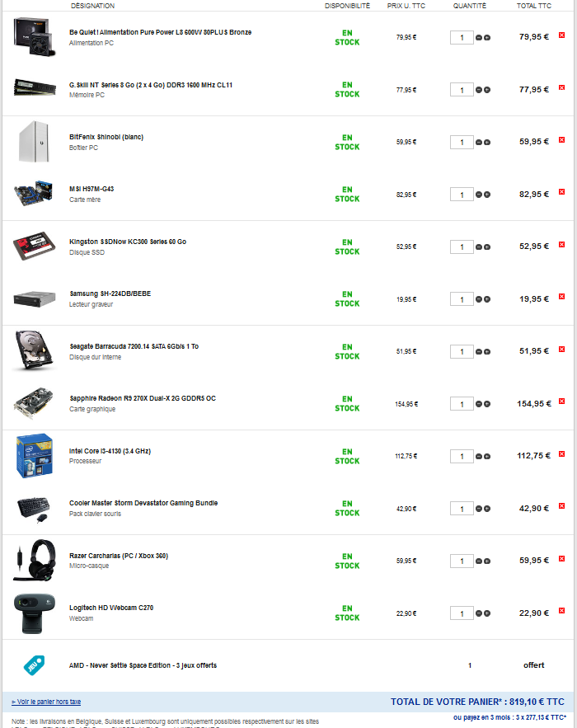Image resolution: width=577 pixels, height=728 pixels.
Task: Remove the MSI H97M-G43 motherboard item
Action: coord(561,192)
